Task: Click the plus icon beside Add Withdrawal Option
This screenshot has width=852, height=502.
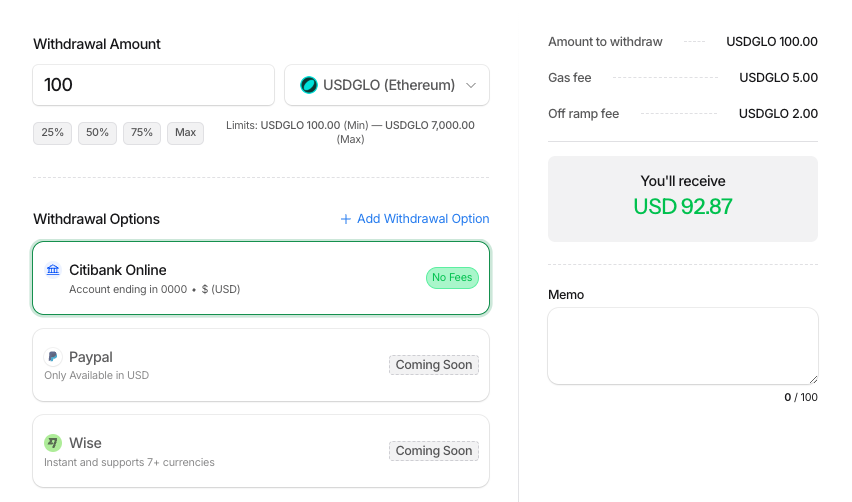Action: [x=346, y=219]
